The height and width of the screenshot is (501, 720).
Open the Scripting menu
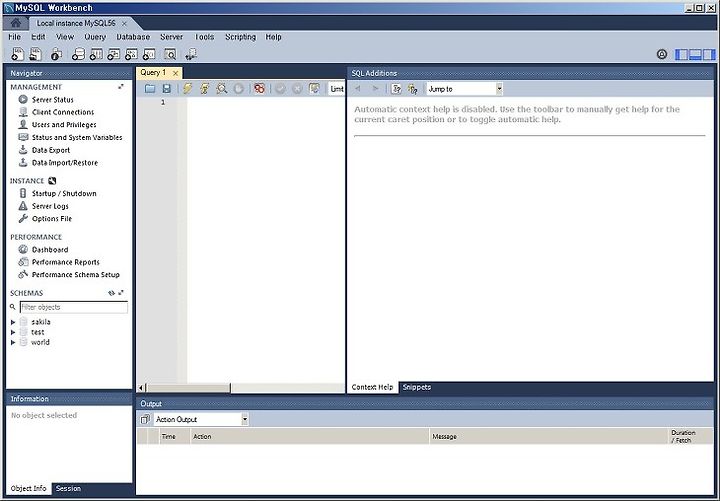tap(240, 37)
